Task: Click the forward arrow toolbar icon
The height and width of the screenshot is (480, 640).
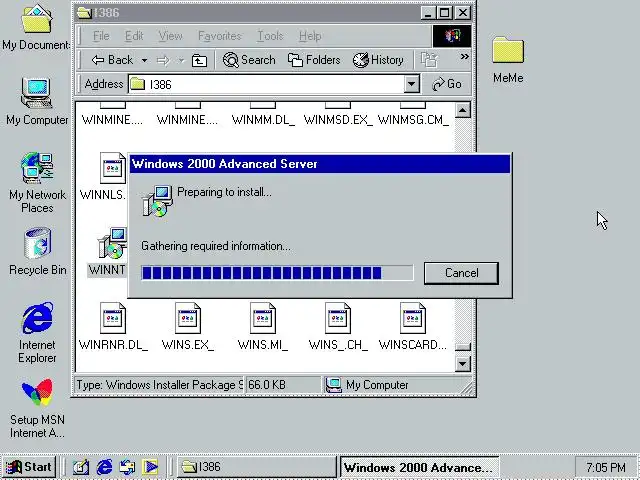Action: tap(163, 60)
